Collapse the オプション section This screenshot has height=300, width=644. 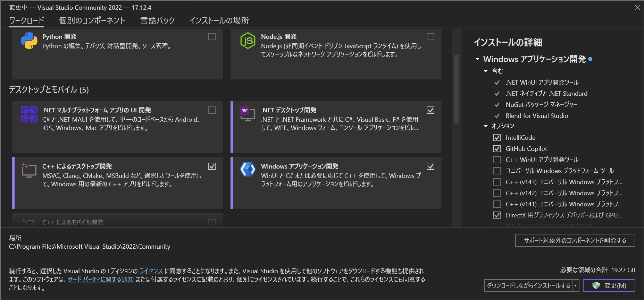(x=486, y=126)
